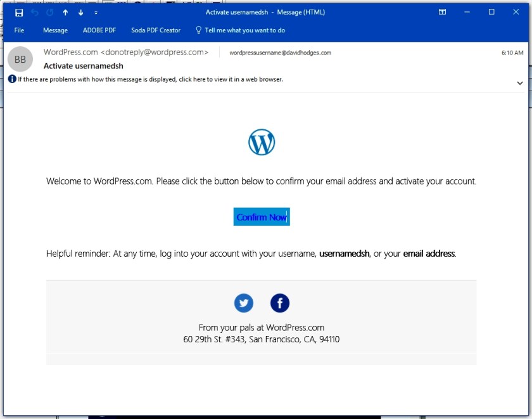Viewport: 532px width, 419px height.
Task: Click the Undo icon at top left
Action: pyautogui.click(x=34, y=12)
